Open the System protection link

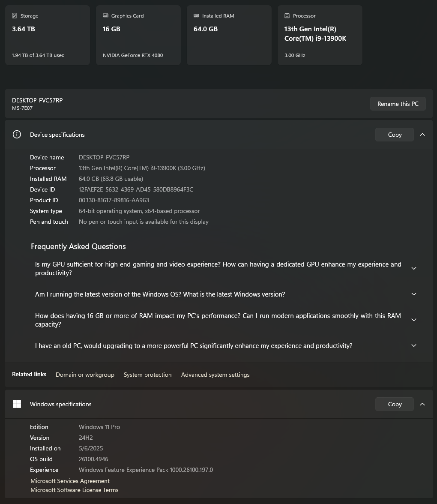click(x=147, y=375)
